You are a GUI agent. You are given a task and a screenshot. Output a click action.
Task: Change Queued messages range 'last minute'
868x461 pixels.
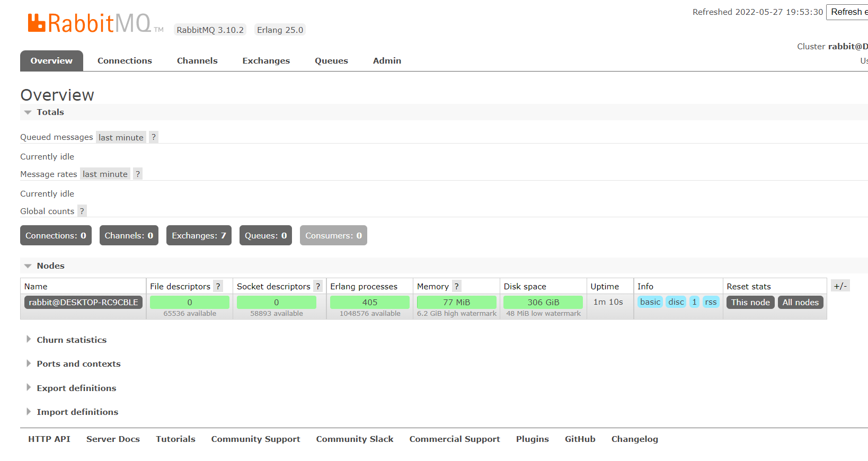pyautogui.click(x=121, y=137)
